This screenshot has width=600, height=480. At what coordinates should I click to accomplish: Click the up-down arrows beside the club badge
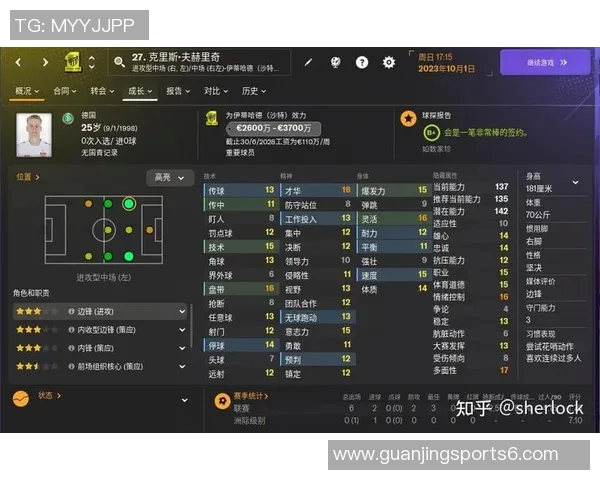tap(92, 62)
